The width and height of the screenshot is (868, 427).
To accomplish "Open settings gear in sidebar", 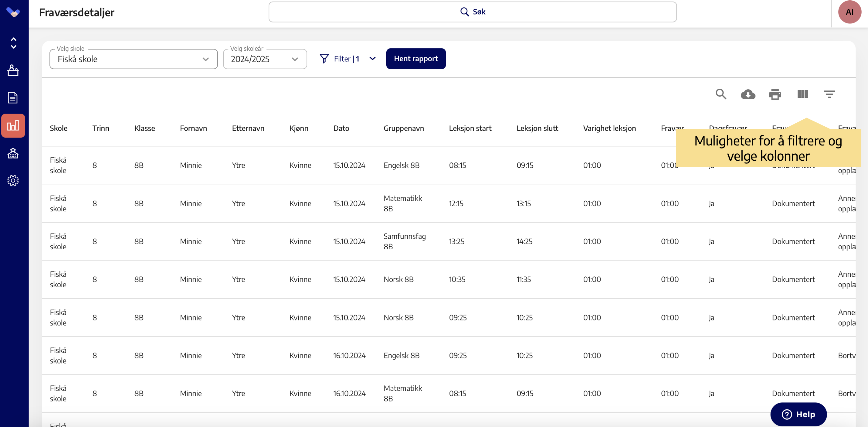I will [x=13, y=181].
